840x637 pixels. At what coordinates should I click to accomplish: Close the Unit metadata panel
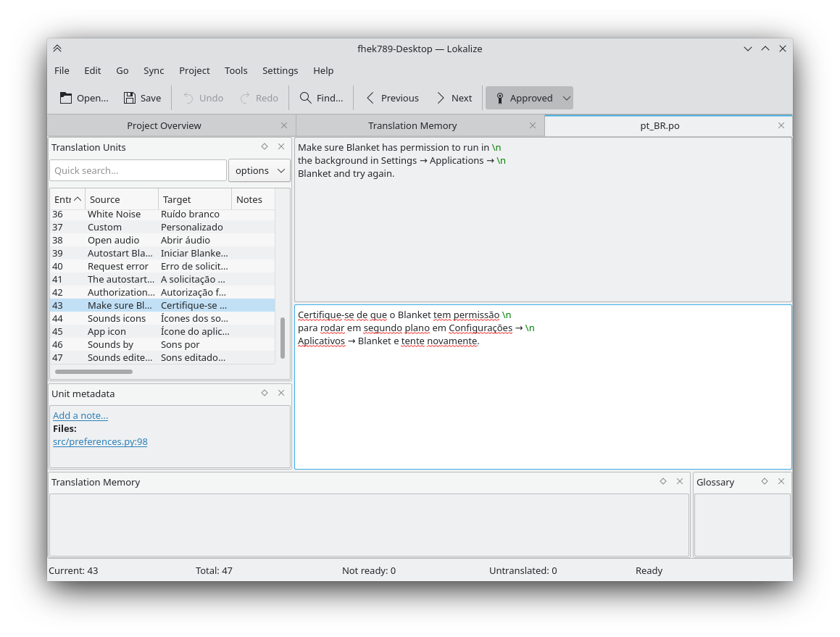pos(281,393)
